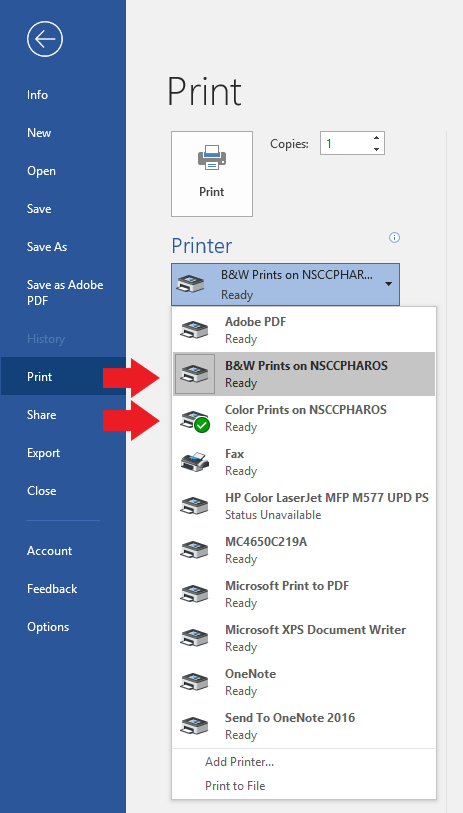Increase copies with the up stepper arrow
Image resolution: width=463 pixels, height=813 pixels.
tap(376, 137)
